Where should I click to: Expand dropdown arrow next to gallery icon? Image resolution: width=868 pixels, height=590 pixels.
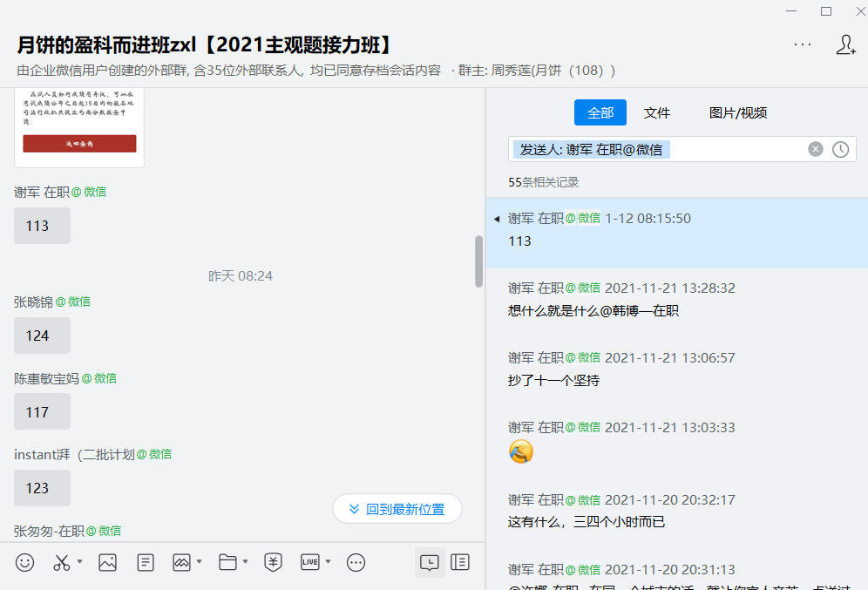tap(200, 561)
